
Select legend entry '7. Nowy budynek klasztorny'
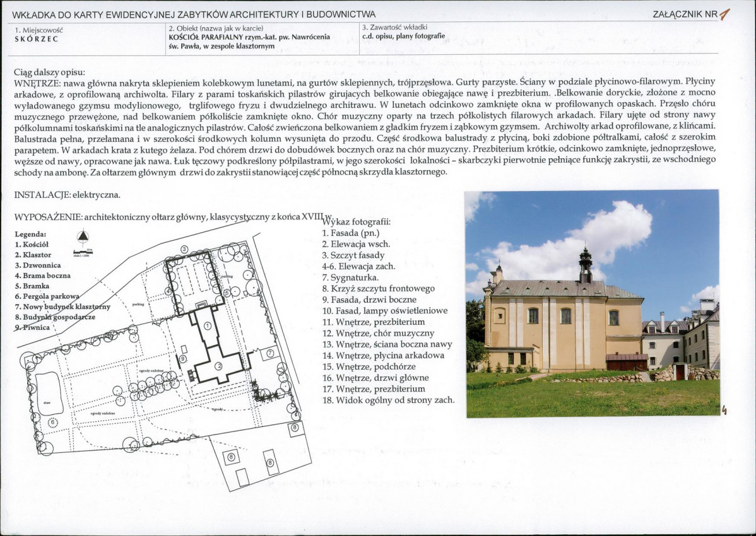62,306
